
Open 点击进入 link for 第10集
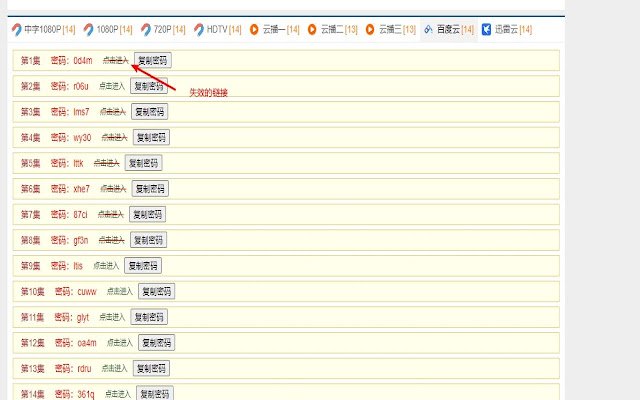(120, 291)
